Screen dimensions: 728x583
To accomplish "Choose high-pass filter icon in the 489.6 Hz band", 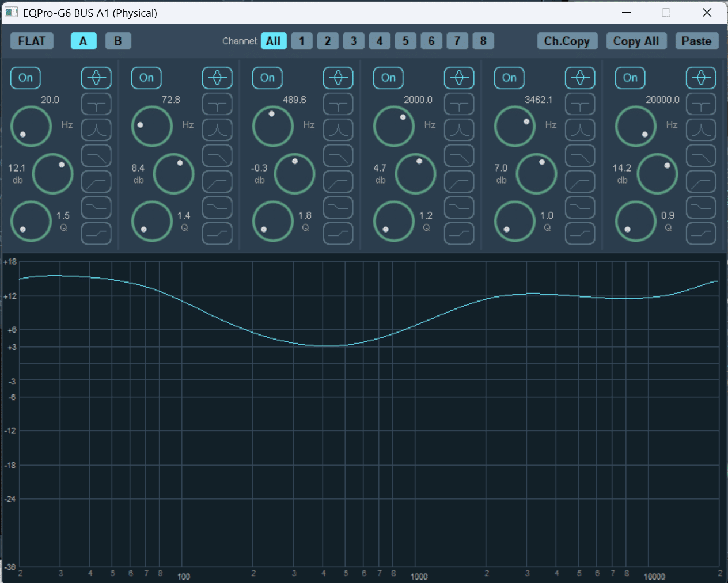I will [x=338, y=182].
